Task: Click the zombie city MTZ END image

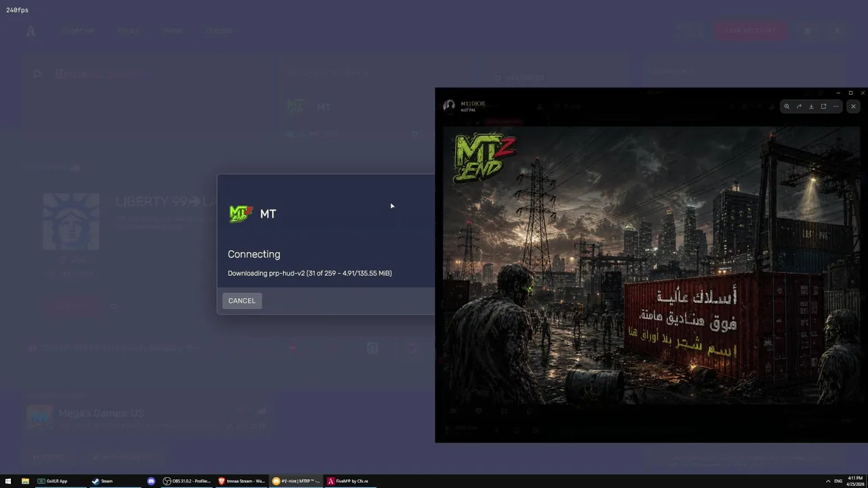Action: tap(651, 266)
